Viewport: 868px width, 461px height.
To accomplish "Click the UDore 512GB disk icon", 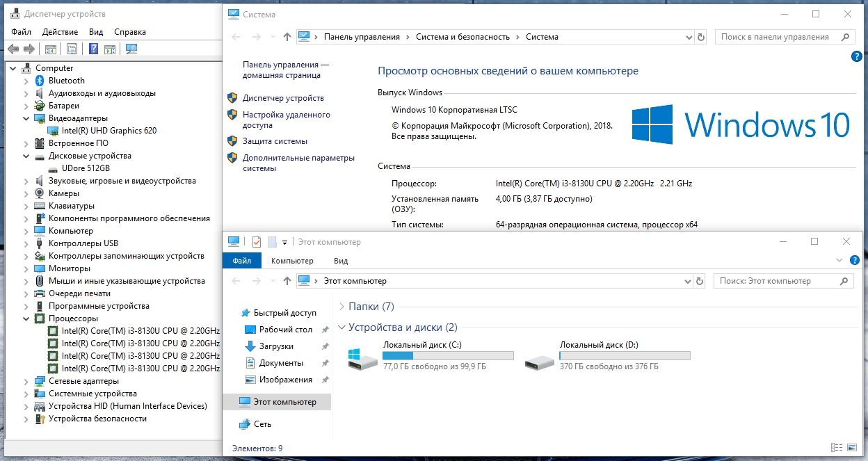I will (54, 168).
